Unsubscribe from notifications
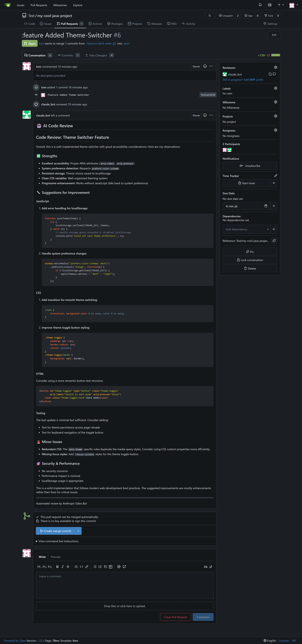Image resolution: width=302 pixels, height=644 pixels. click(250, 166)
